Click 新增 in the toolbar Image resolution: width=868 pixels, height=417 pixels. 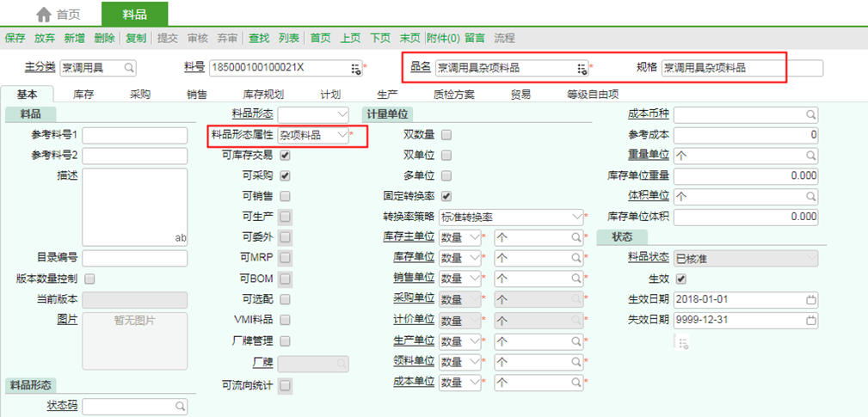coord(74,38)
